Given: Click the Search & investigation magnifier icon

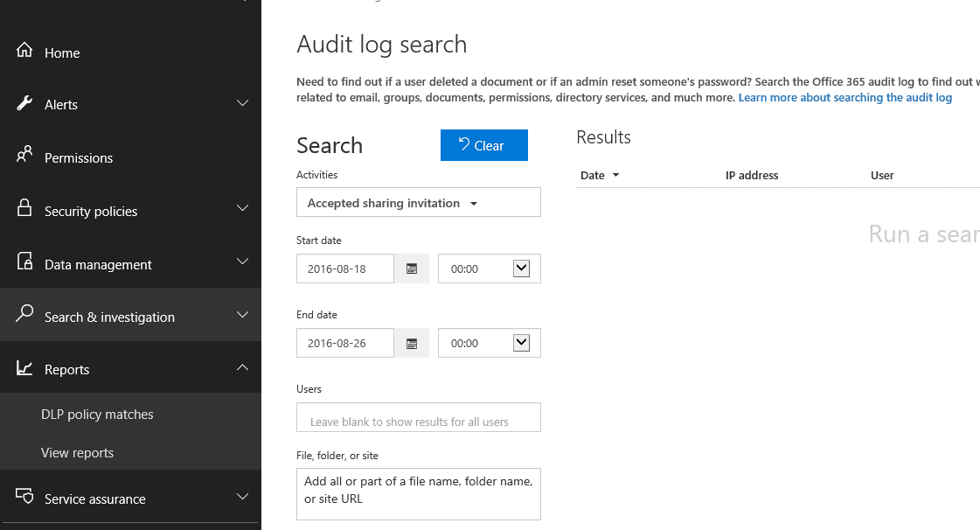Looking at the screenshot, I should point(24,315).
